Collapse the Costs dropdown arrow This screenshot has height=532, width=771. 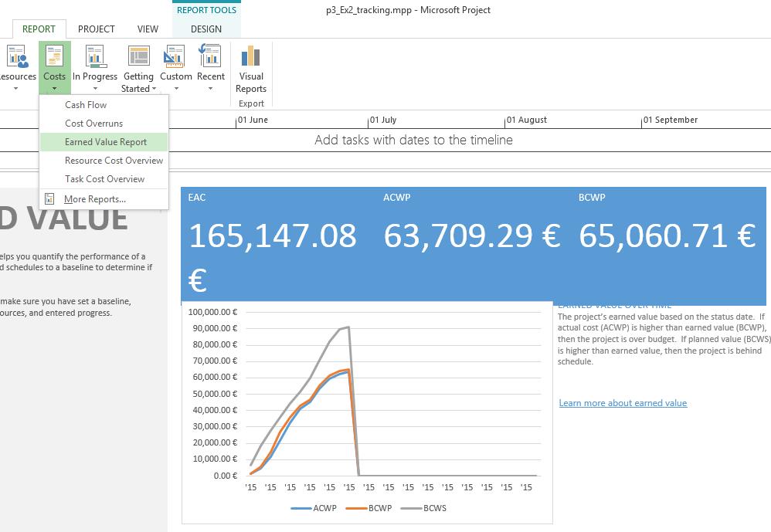[55, 89]
